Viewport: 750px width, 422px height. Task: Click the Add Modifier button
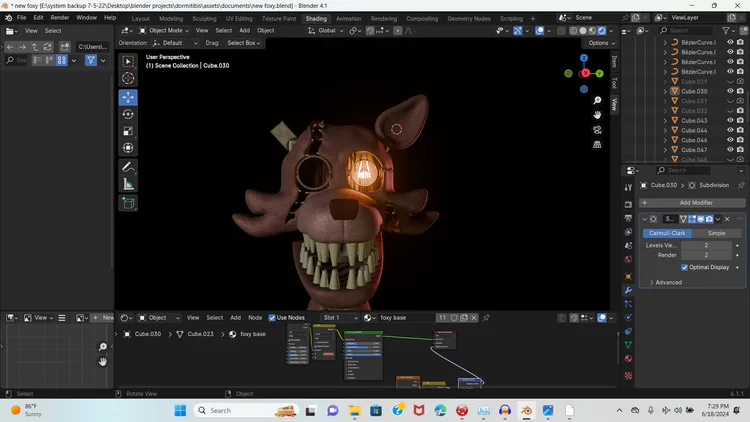pyautogui.click(x=692, y=203)
